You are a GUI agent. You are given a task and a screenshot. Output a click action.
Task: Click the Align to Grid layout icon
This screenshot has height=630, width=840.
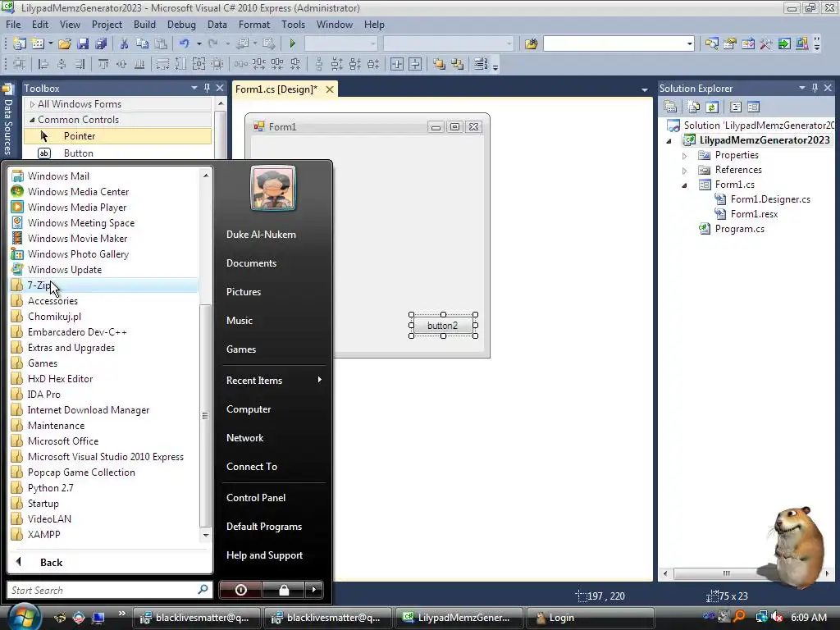point(20,64)
